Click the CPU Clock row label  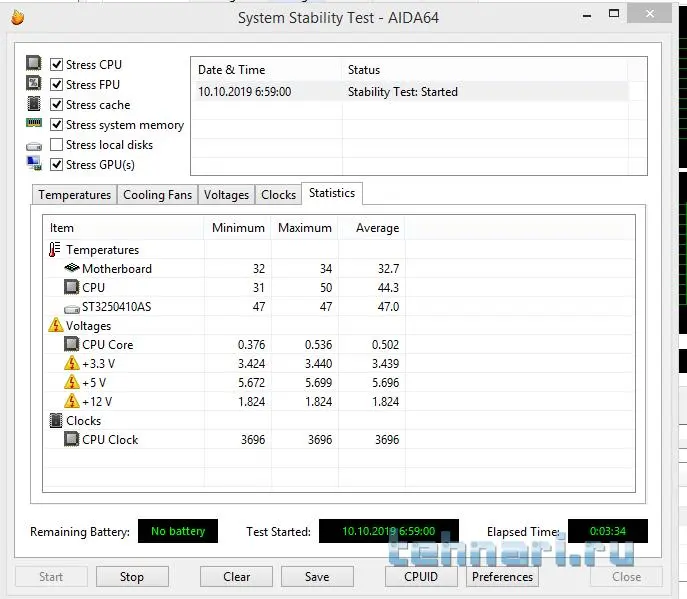click(x=110, y=440)
